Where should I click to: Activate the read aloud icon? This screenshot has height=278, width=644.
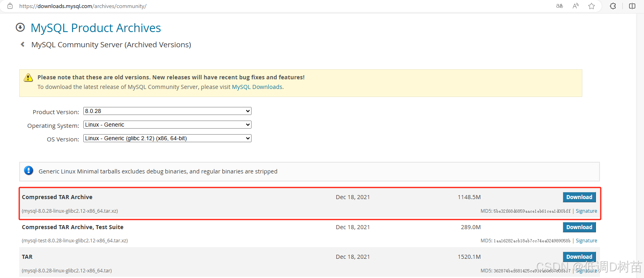tap(576, 6)
